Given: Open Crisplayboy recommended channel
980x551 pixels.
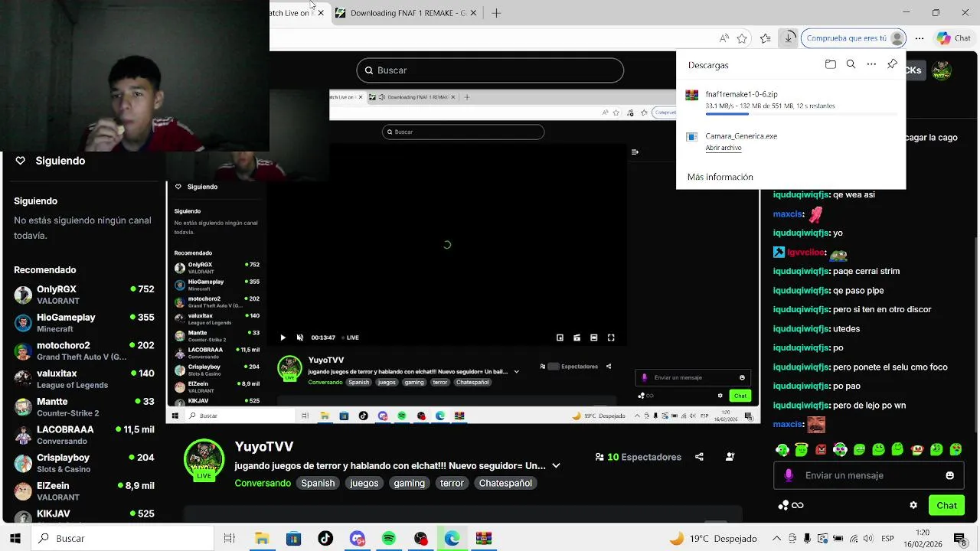Looking at the screenshot, I should [84, 463].
